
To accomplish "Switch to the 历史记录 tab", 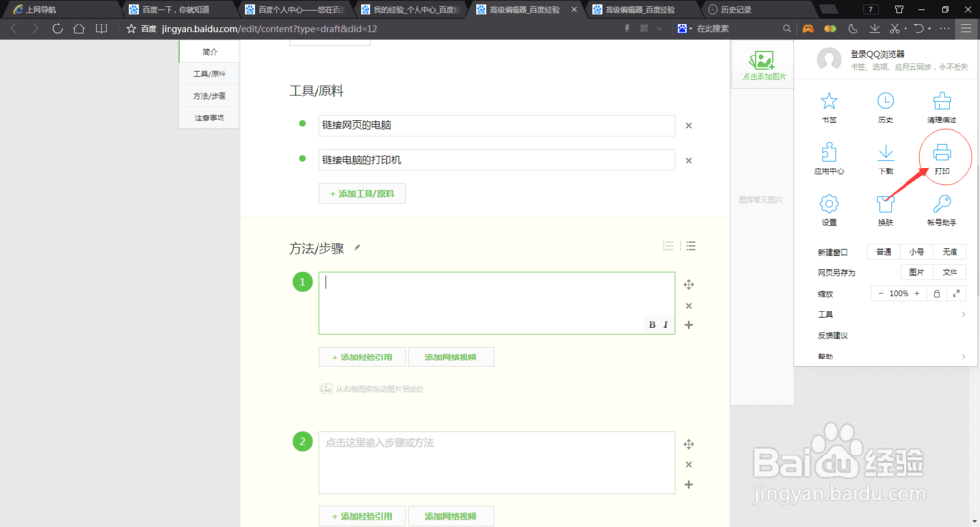I will click(757, 10).
